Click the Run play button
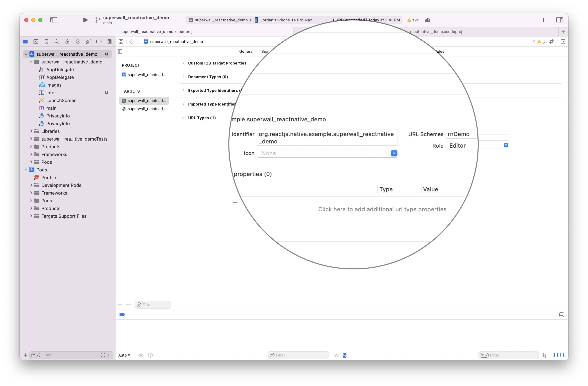Viewport: 588px width, 386px height. click(85, 20)
